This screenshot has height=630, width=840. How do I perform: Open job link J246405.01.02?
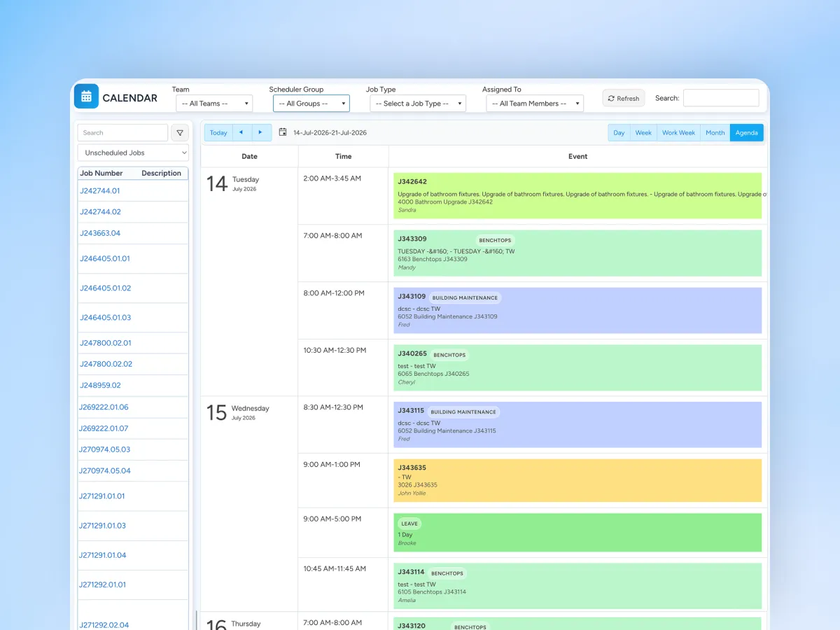pyautogui.click(x=105, y=288)
